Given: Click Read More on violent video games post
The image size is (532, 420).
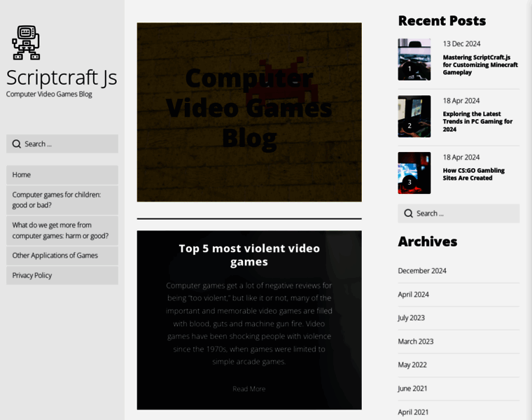Looking at the screenshot, I should 249,388.
